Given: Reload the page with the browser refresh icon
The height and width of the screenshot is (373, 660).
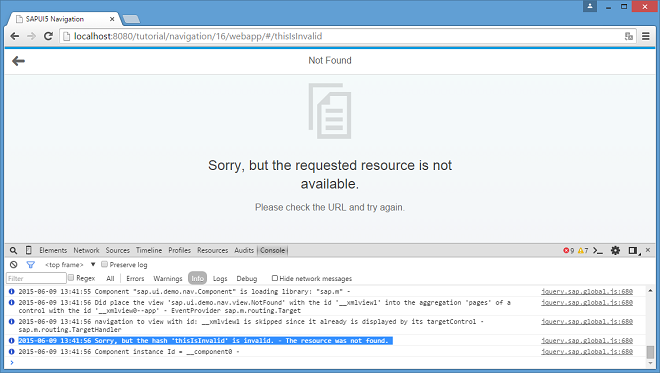Looking at the screenshot, I should tap(48, 36).
